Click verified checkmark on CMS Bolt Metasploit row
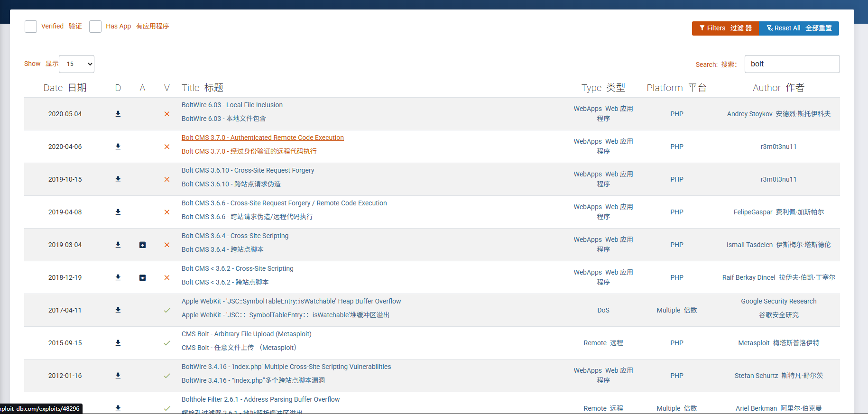The image size is (868, 414). 167,343
